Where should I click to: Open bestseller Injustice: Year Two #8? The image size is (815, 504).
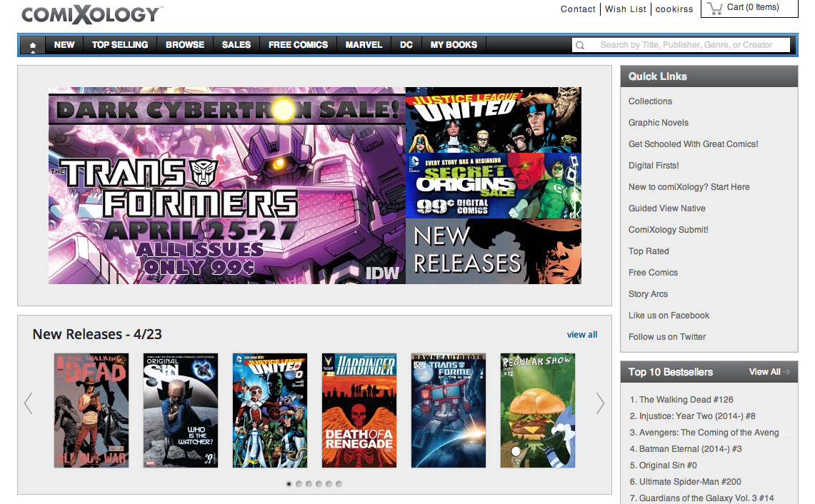[697, 416]
